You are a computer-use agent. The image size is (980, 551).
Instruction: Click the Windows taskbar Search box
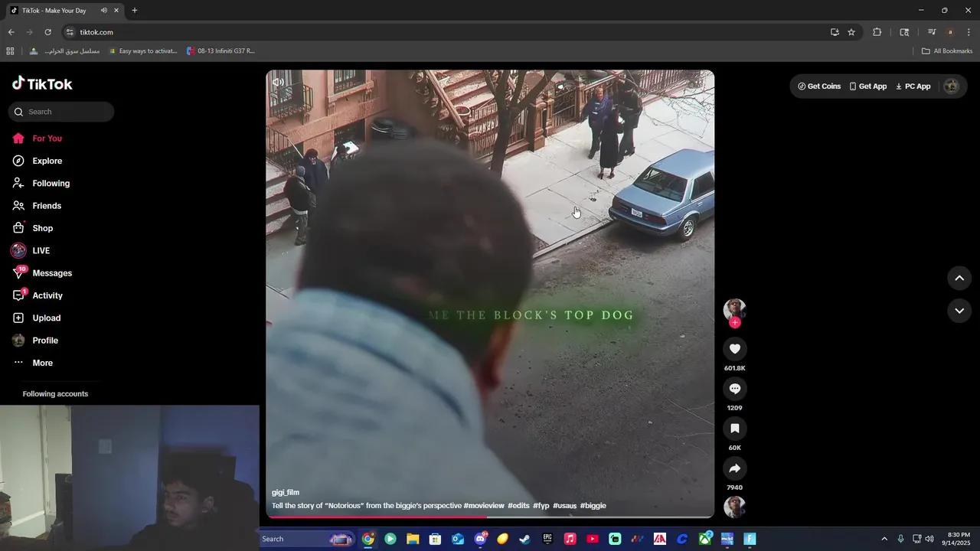point(308,539)
